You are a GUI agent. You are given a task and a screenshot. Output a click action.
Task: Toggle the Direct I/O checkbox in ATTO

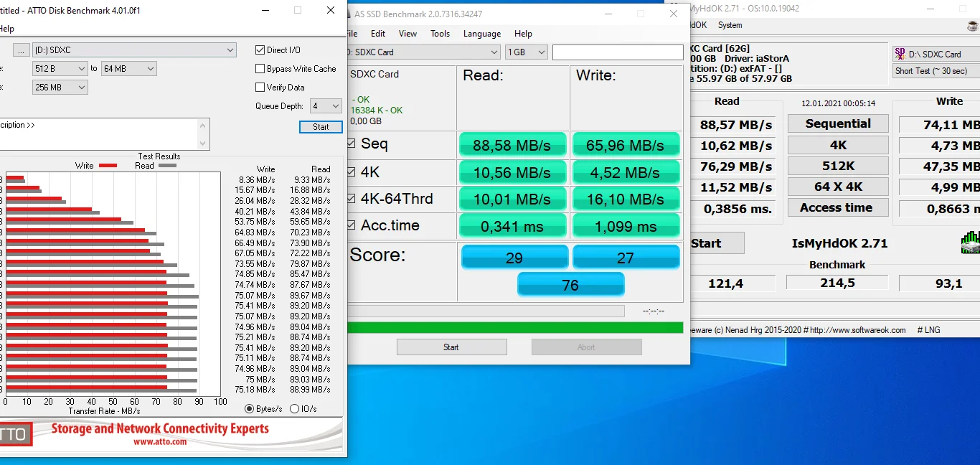point(260,50)
